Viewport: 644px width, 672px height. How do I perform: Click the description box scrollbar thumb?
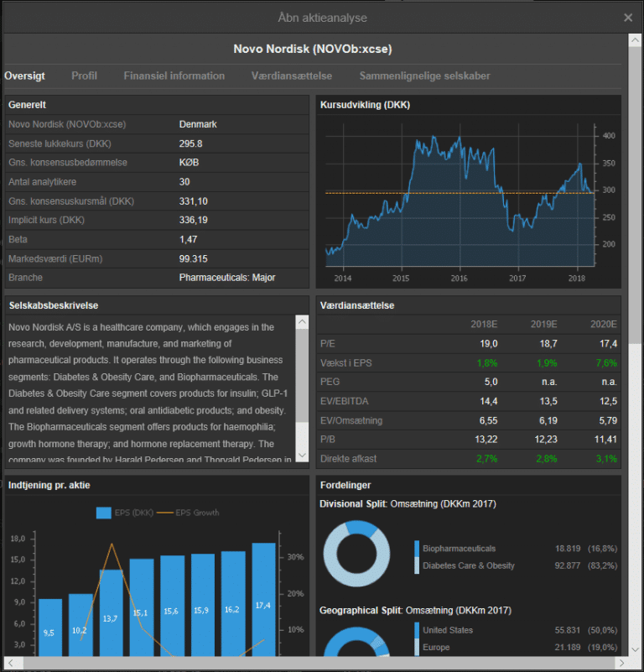pos(302,375)
